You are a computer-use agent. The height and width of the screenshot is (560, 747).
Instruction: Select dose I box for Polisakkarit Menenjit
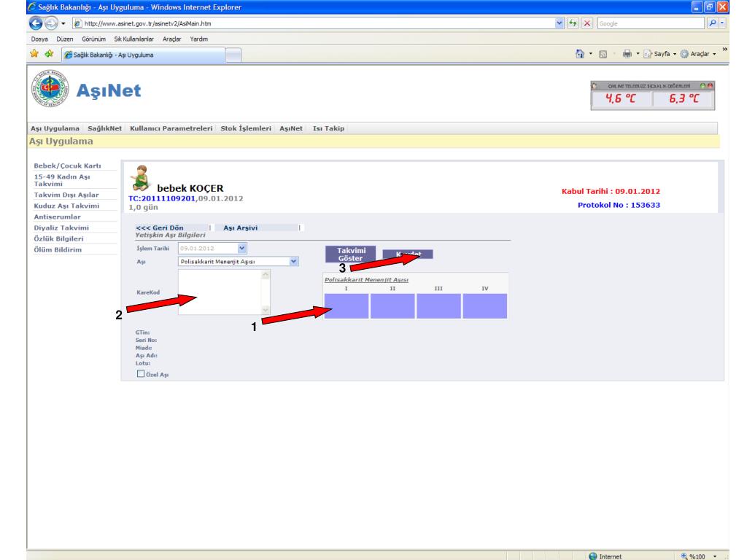pos(347,306)
